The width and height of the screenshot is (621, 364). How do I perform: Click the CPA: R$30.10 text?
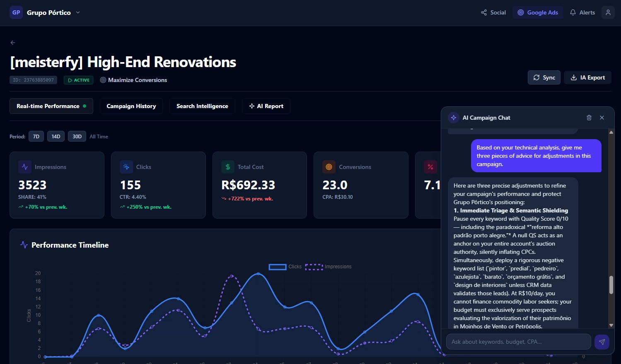pos(338,197)
